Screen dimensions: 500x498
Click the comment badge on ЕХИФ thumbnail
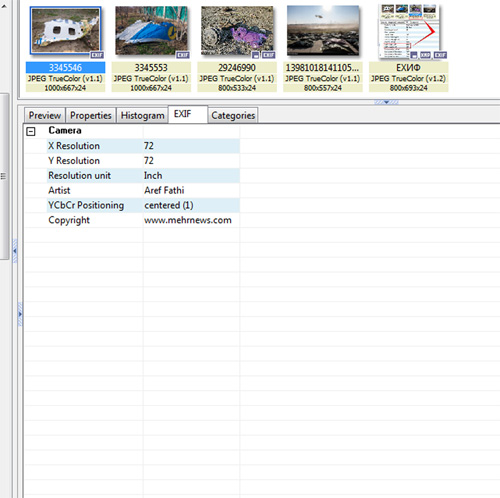[x=414, y=55]
